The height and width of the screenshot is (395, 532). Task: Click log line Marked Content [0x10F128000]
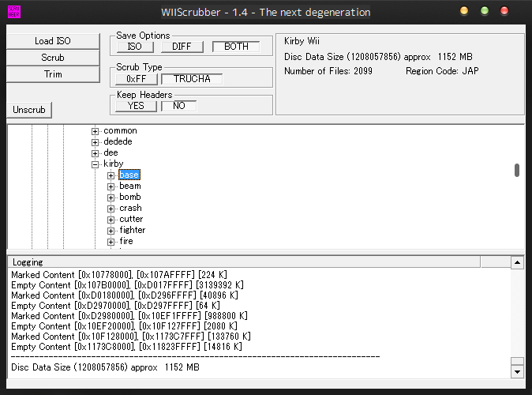coord(130,337)
